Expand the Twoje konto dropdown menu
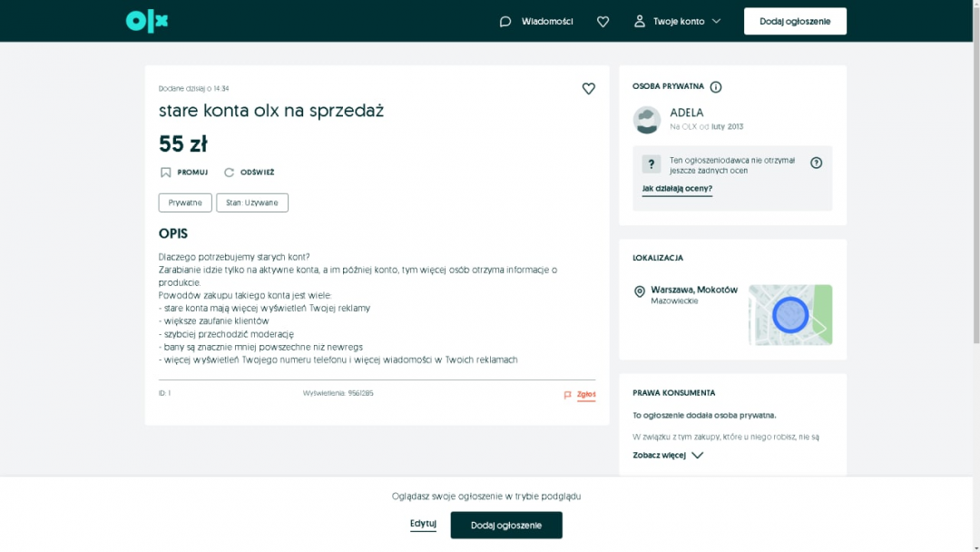980x552 pixels. pos(677,21)
